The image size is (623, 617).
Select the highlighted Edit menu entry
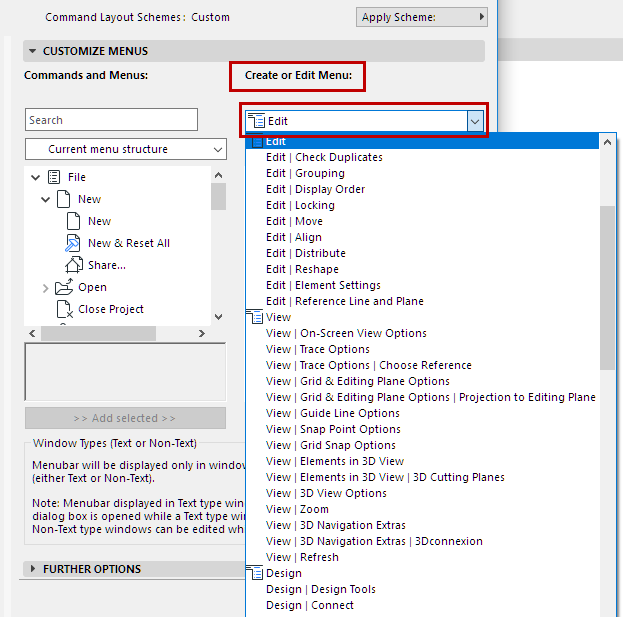tap(422, 141)
